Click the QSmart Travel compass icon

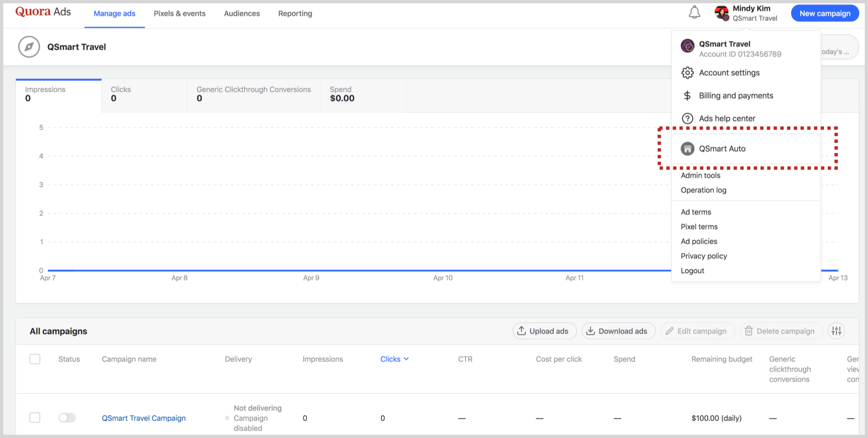coord(29,47)
